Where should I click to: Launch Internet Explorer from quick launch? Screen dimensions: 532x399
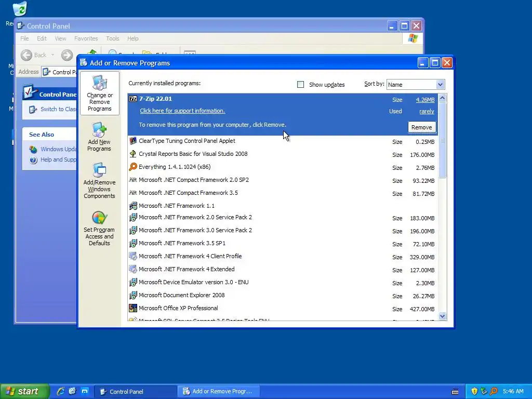[60, 391]
